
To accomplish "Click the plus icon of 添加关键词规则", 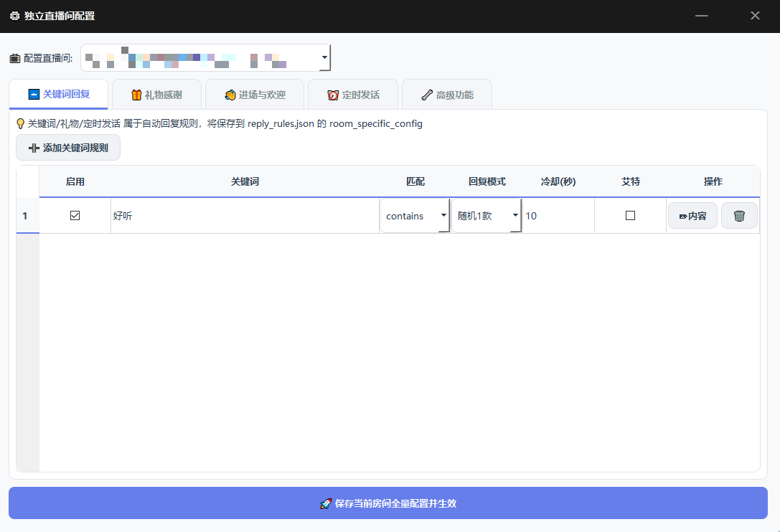I will click(34, 148).
